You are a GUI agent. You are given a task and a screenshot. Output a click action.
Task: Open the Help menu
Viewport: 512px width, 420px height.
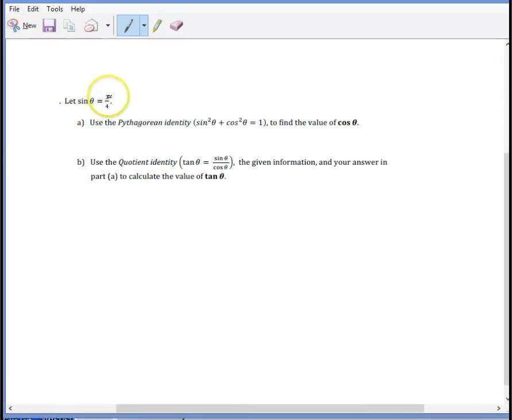point(77,9)
